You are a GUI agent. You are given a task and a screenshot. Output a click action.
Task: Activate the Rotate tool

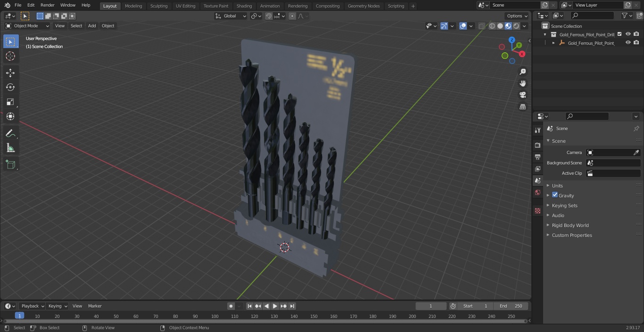[10, 87]
